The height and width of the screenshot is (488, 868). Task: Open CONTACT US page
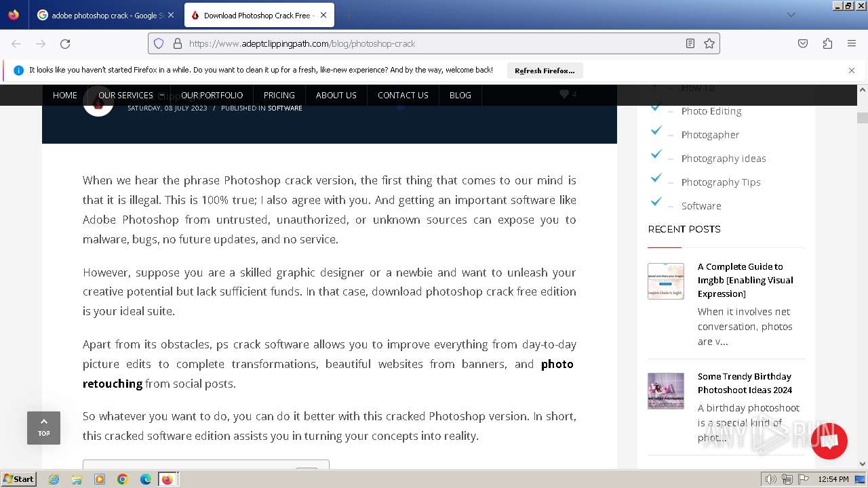click(403, 95)
